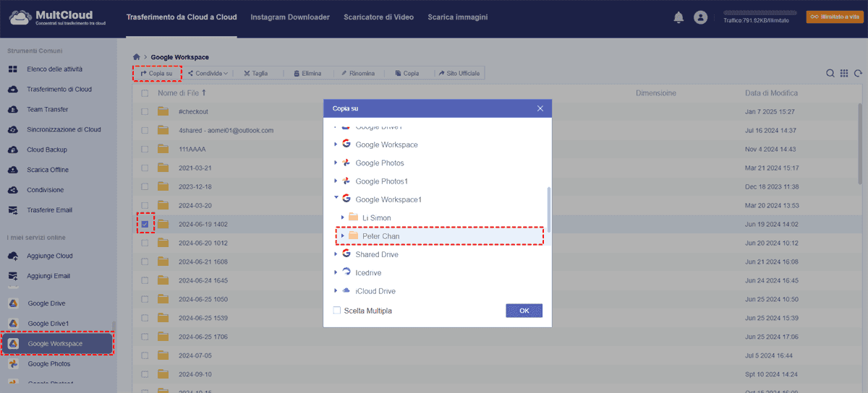The width and height of the screenshot is (868, 393).
Task: Click the file list vertical scrollbar
Action: pyautogui.click(x=859, y=144)
